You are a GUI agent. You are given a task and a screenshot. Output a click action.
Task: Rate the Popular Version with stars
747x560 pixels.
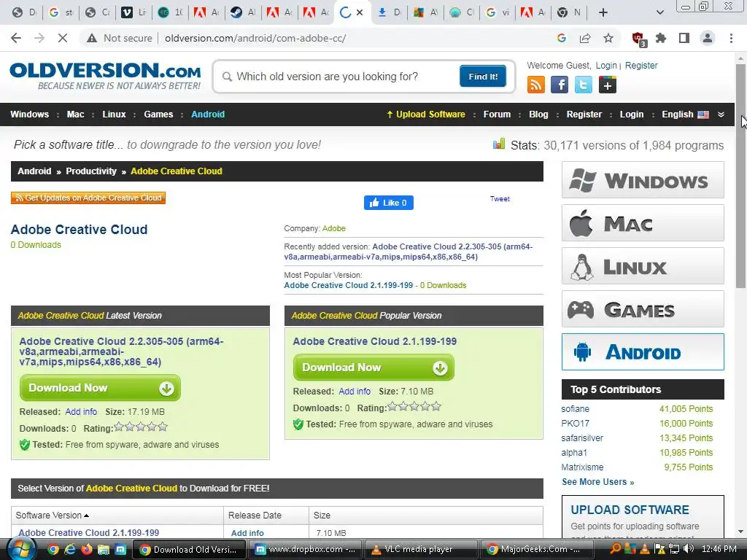click(414, 407)
